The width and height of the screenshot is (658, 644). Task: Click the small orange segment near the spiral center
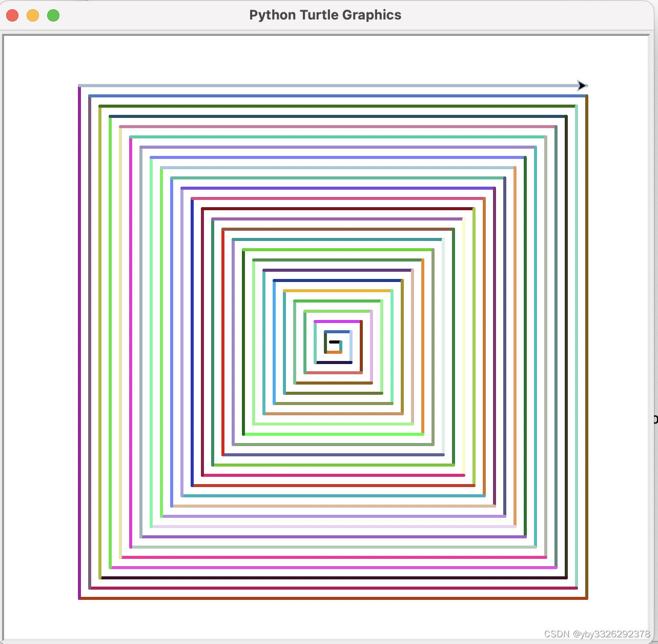click(334, 352)
